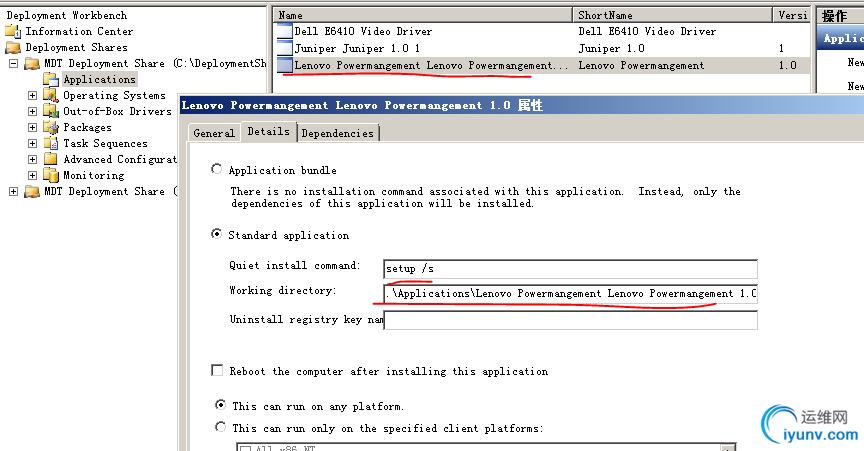This screenshot has width=864, height=451.
Task: Sort list by the Version column header
Action: coord(792,15)
